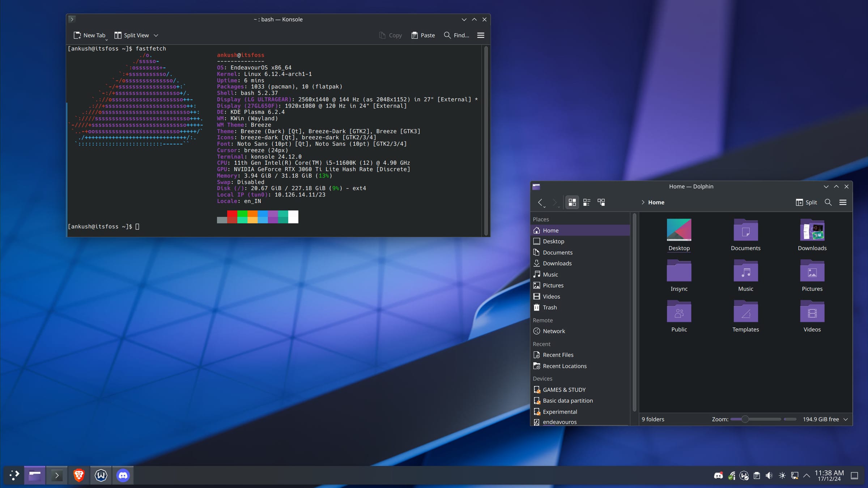
Task: Select Trash in Places sidebar
Action: point(549,307)
